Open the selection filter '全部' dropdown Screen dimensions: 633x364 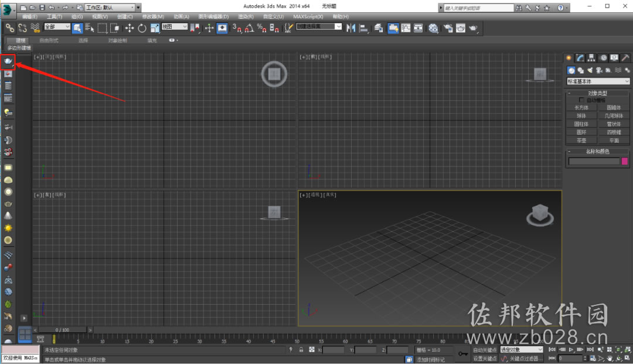point(57,26)
